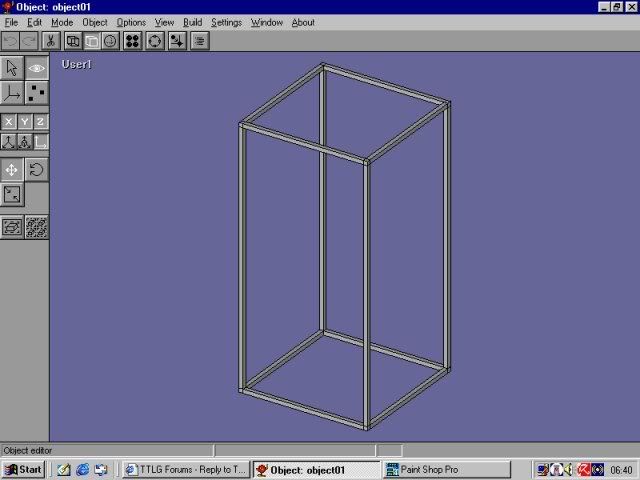Choose the Rotate tool

[37, 169]
